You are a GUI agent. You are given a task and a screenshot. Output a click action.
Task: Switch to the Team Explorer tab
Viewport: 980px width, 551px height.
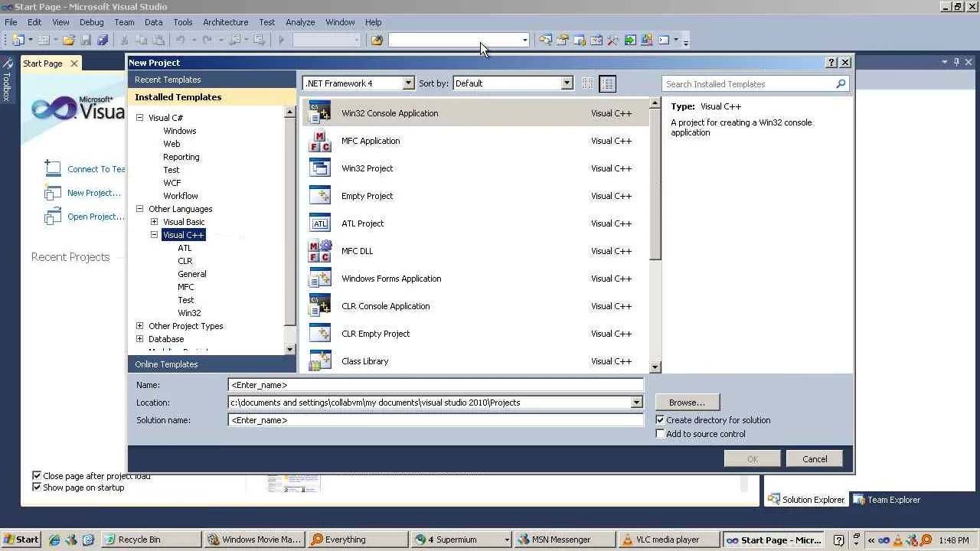point(887,500)
